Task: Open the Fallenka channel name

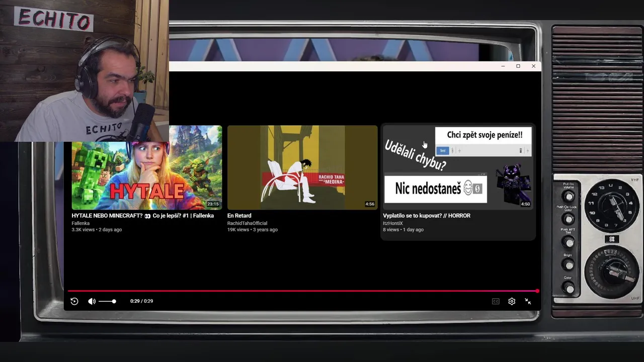Action: (x=80, y=223)
